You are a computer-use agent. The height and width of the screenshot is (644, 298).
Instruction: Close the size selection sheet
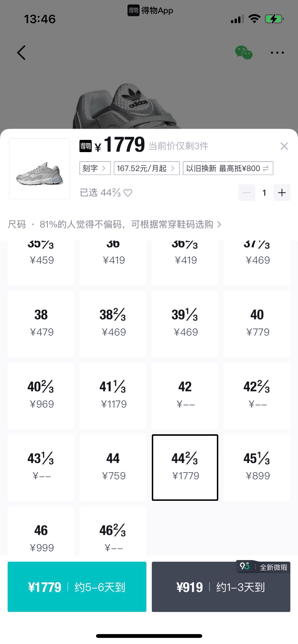click(284, 146)
